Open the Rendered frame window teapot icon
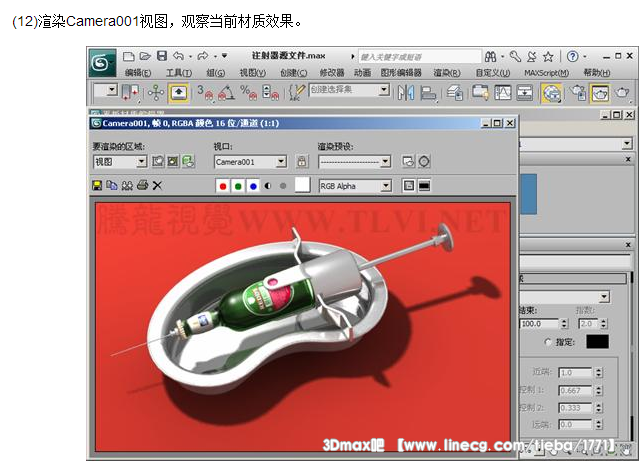This screenshot has height=462, width=644. [x=600, y=93]
